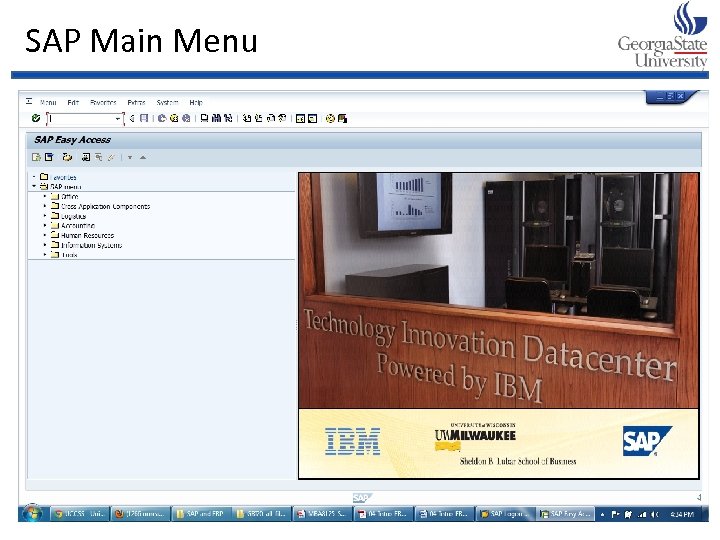Click the Next Page icon
The height and width of the screenshot is (540, 720).
[x=270, y=118]
